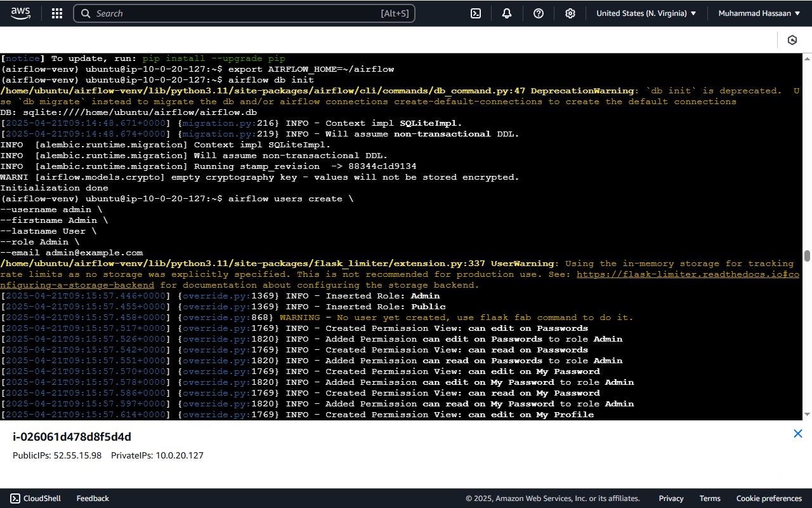Select the PrivateIPs 10.0.20.127 text
Image resolution: width=812 pixels, height=508 pixels.
click(157, 455)
